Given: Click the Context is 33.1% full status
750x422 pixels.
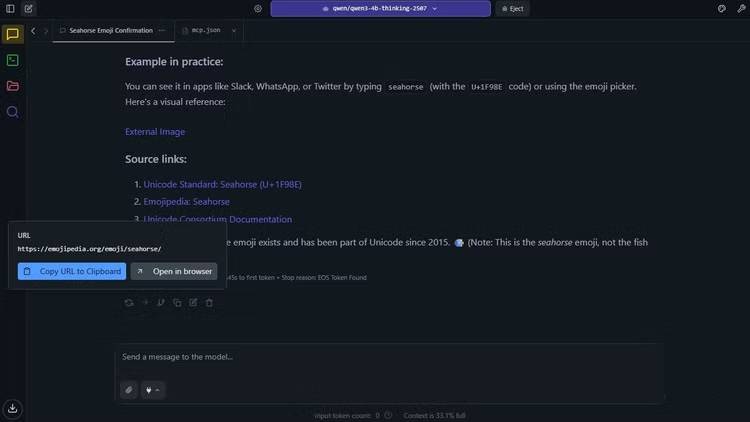Looking at the screenshot, I should click(434, 415).
